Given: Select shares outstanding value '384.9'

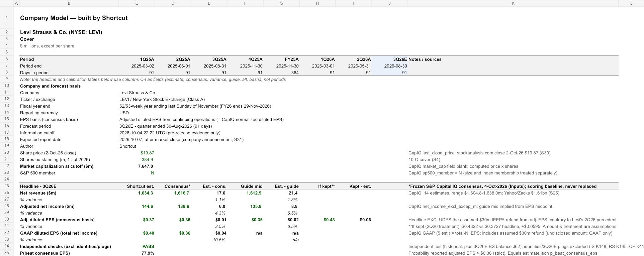Looking at the screenshot, I should tap(148, 160).
